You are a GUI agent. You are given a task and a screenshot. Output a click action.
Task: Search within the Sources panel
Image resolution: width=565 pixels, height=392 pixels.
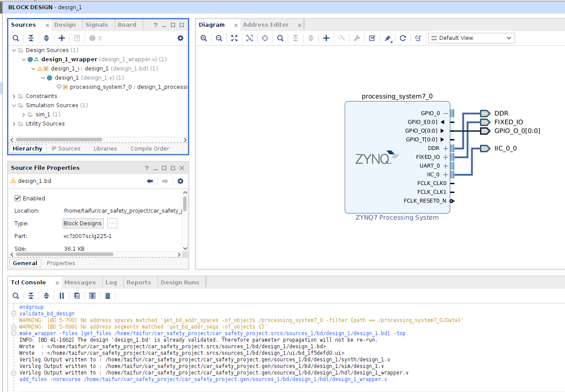pos(16,38)
